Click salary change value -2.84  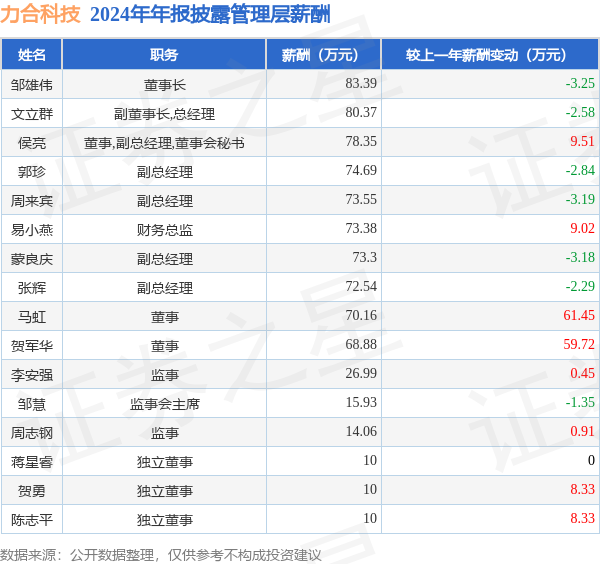(580, 170)
